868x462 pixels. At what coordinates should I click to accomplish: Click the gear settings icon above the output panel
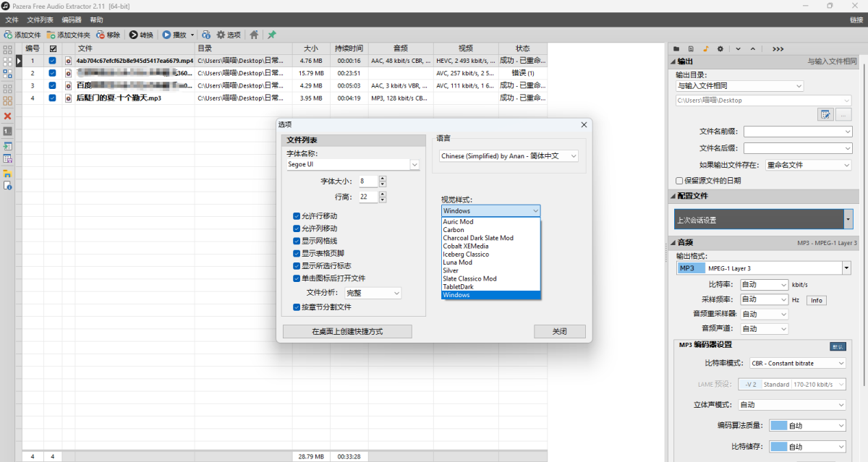(720, 48)
